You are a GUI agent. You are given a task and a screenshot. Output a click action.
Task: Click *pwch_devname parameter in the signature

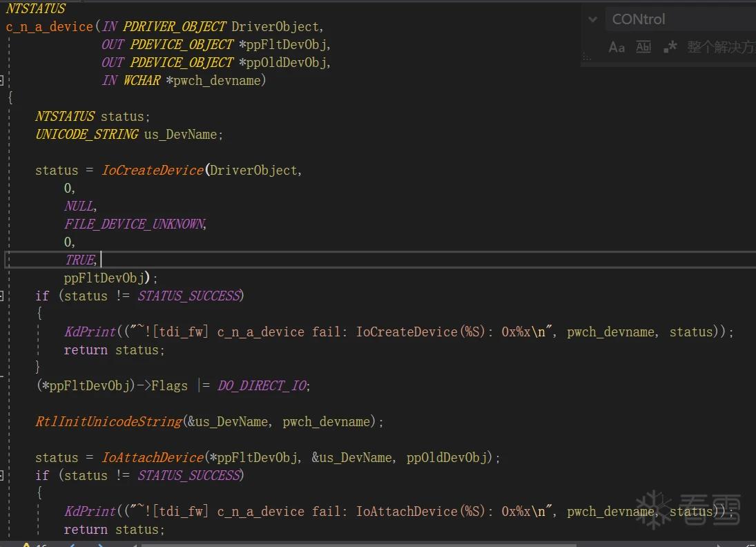[x=215, y=81]
